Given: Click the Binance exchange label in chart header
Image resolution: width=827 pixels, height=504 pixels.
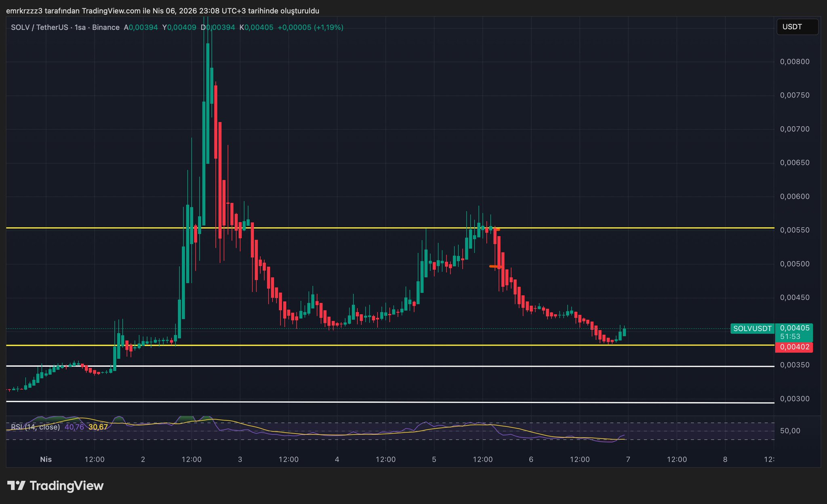Looking at the screenshot, I should click(x=106, y=27).
